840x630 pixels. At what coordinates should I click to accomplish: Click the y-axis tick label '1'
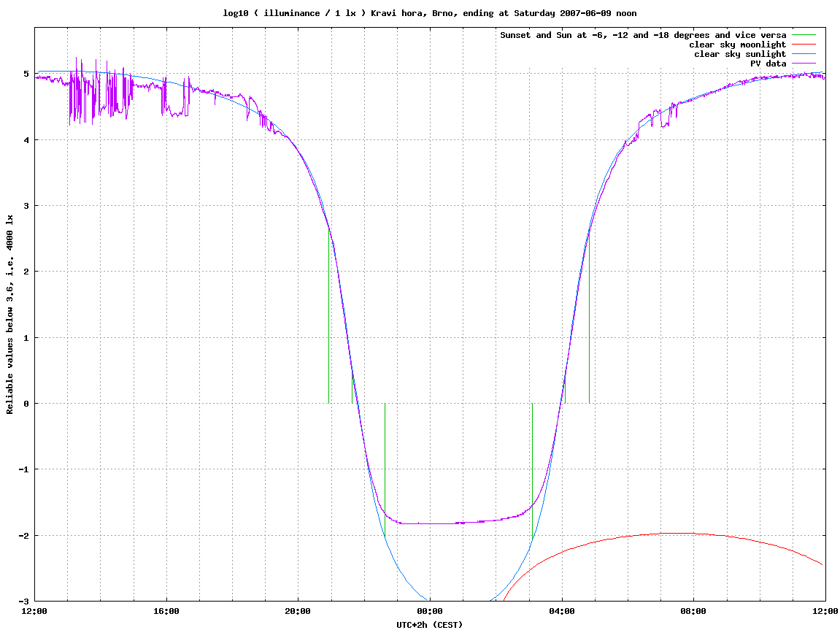[26, 337]
